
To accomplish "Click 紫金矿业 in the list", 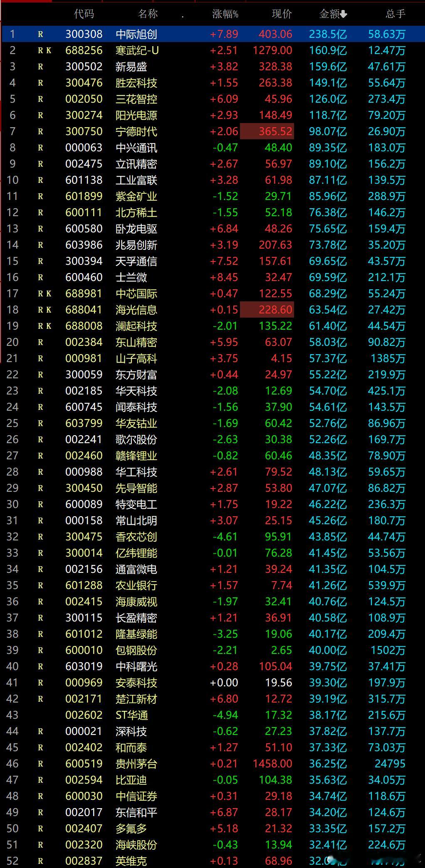I will point(136,196).
